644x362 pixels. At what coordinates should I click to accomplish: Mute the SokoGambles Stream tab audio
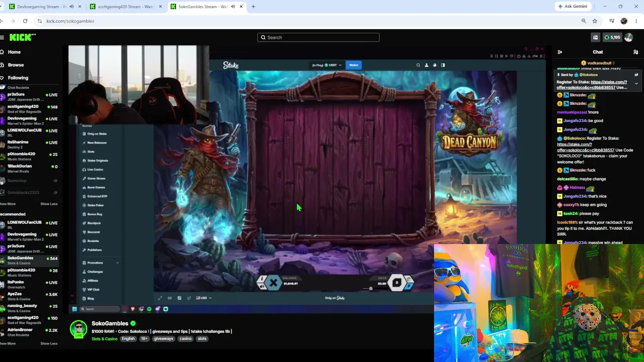pyautogui.click(x=233, y=7)
